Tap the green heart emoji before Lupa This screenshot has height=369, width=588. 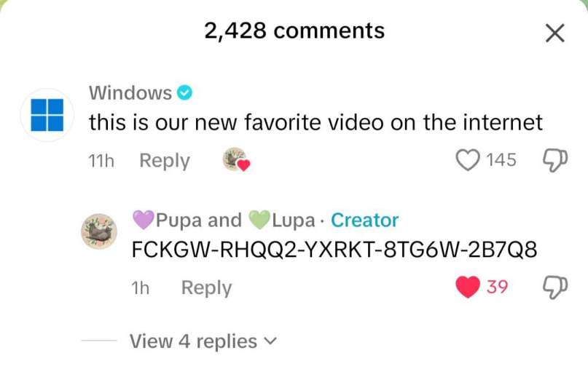(x=259, y=220)
